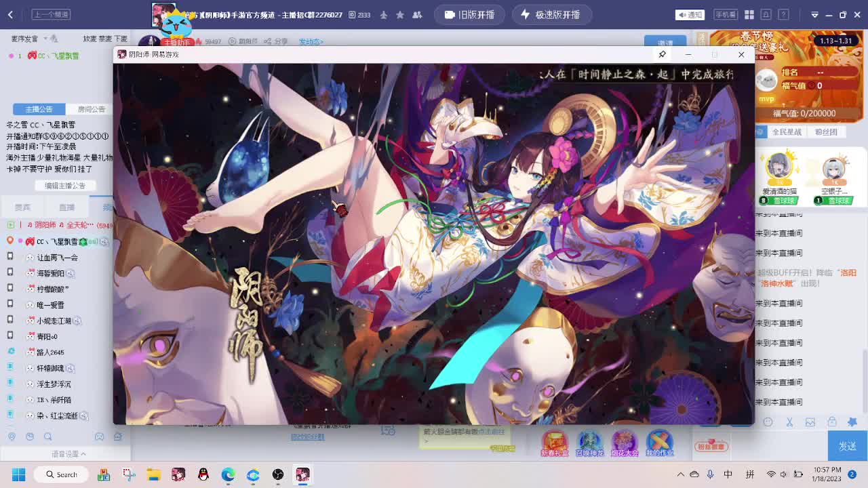Switch to the 贵宾 tab

tap(23, 207)
